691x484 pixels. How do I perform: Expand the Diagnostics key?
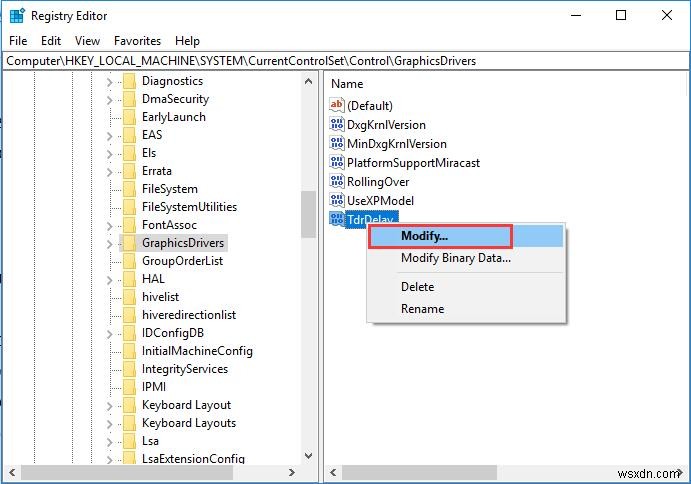pos(109,82)
